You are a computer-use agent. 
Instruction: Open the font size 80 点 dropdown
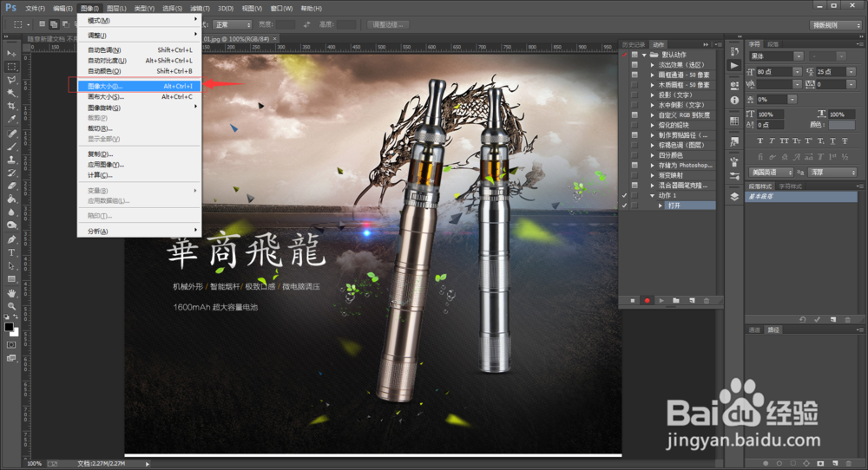797,71
